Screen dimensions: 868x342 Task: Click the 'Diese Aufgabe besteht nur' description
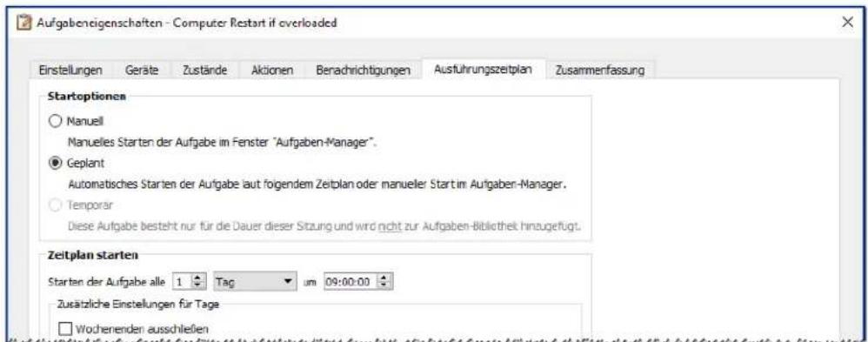point(324,227)
